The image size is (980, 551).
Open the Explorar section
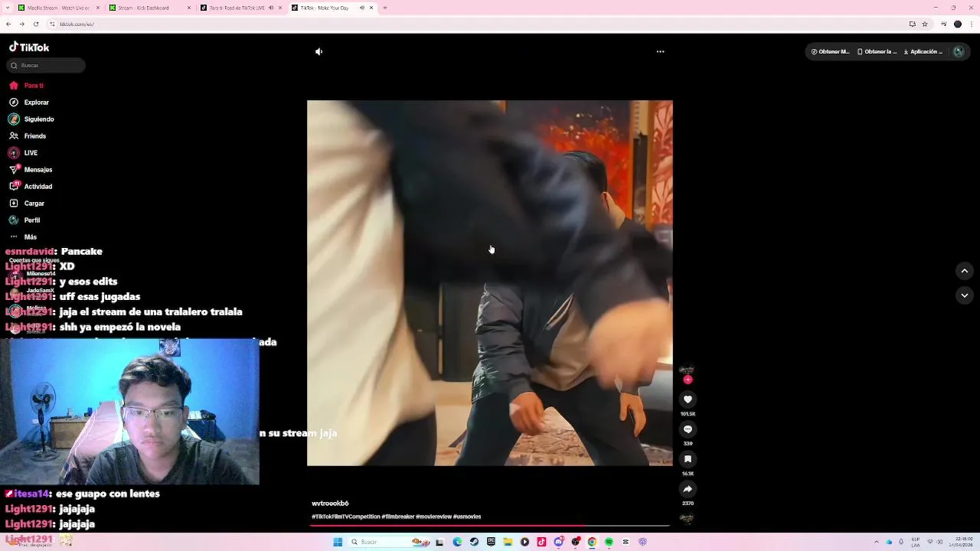[x=28, y=103]
